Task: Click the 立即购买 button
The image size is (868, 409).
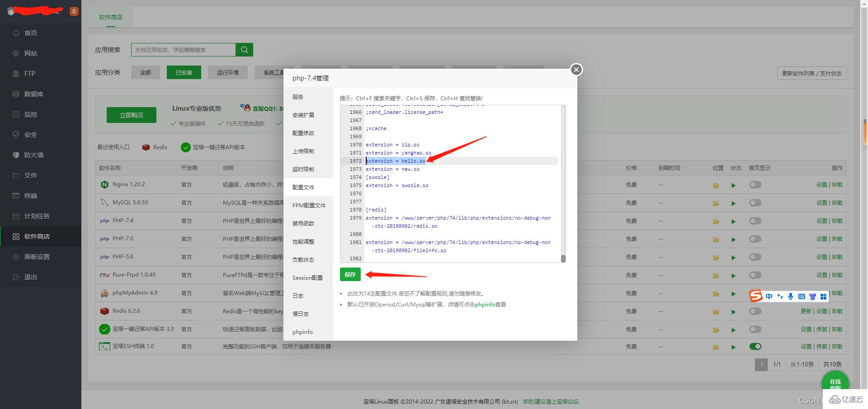Action: 132,115
